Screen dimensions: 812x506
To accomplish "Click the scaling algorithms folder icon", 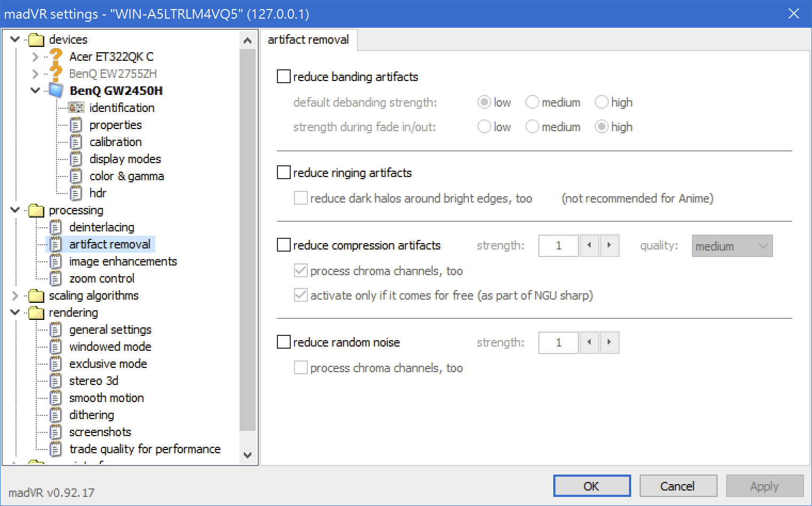I will 36,295.
